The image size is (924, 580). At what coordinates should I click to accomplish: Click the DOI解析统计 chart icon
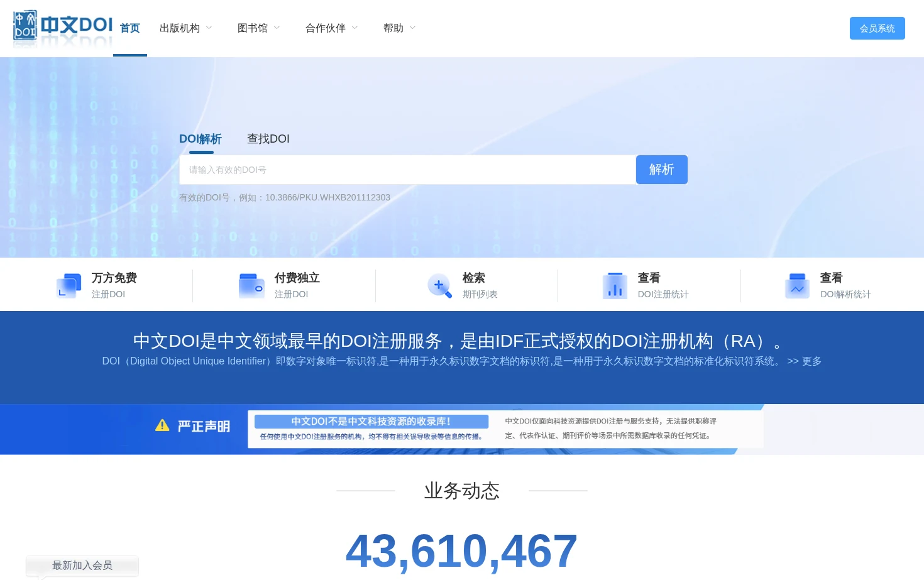tap(797, 285)
